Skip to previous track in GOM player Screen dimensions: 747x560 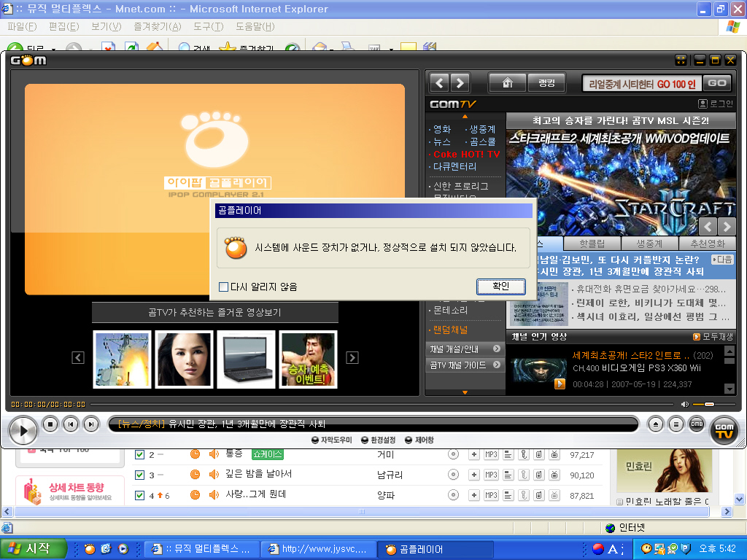pos(71,424)
